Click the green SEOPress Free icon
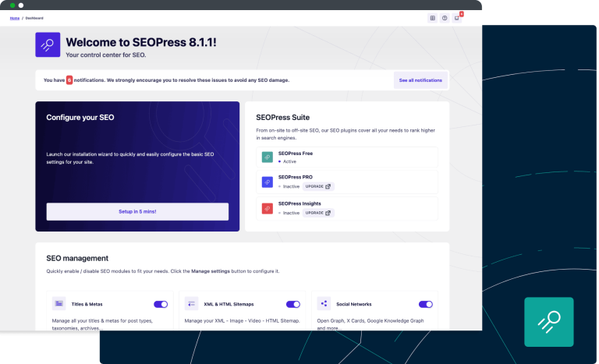Viewport: 599px width, 364px height. [x=268, y=157]
